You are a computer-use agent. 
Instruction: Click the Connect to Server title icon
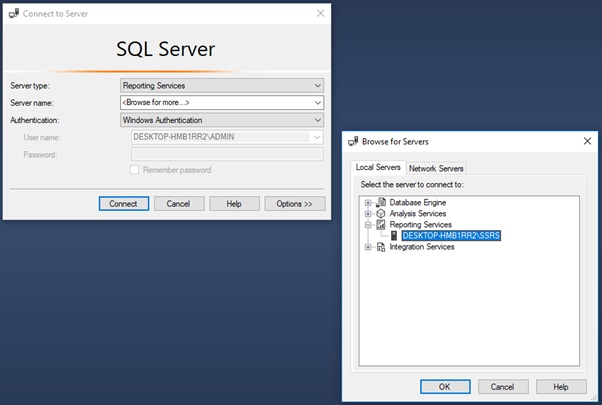point(14,13)
